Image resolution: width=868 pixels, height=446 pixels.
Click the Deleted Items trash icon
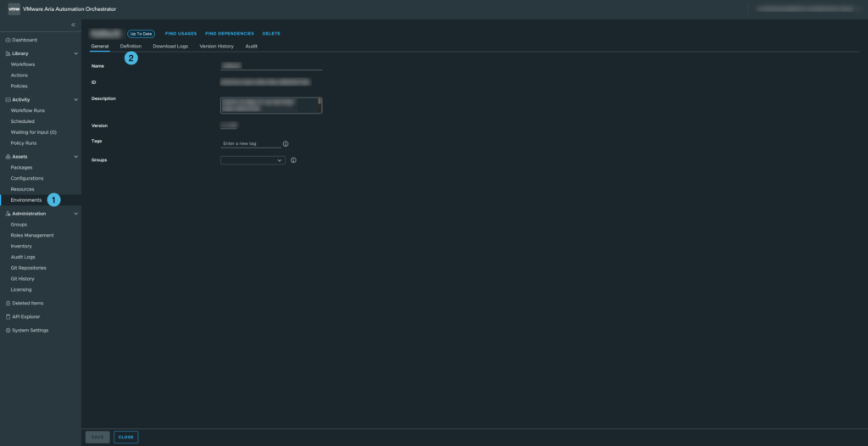(8, 303)
